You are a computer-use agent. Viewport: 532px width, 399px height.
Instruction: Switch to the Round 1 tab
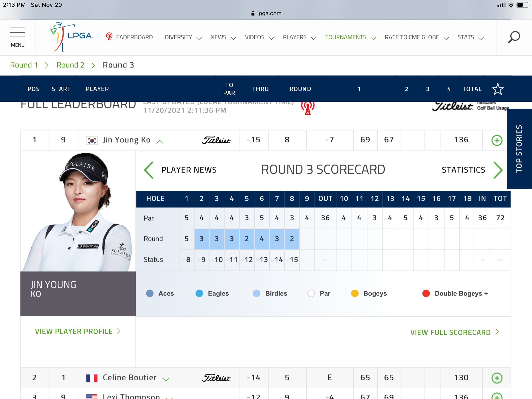click(x=24, y=65)
